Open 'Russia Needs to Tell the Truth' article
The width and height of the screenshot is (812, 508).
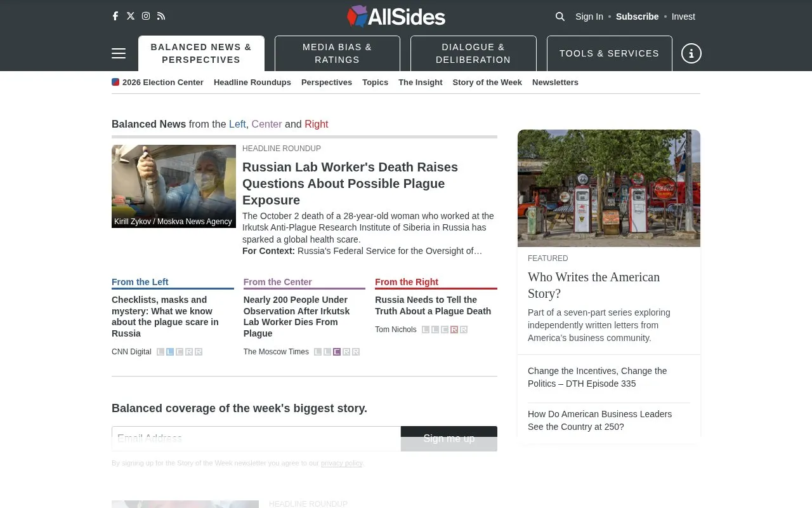point(433,305)
